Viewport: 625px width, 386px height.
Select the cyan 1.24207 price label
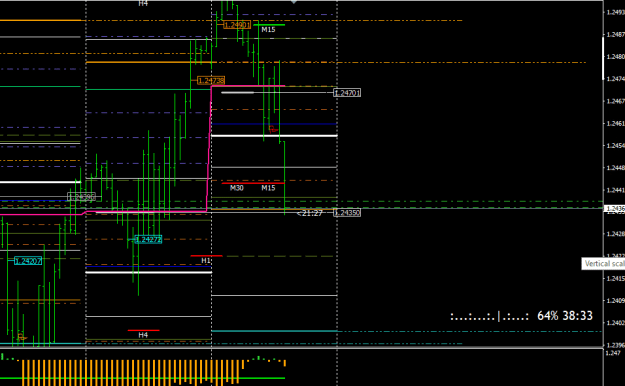[28, 261]
